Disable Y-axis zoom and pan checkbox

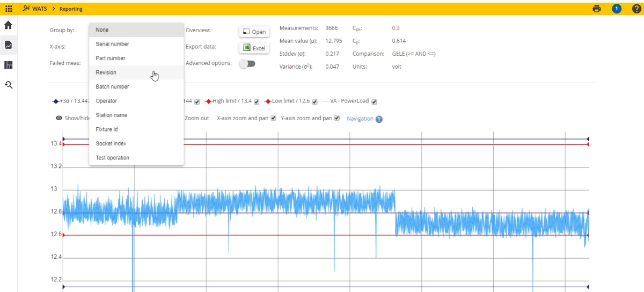(x=337, y=118)
